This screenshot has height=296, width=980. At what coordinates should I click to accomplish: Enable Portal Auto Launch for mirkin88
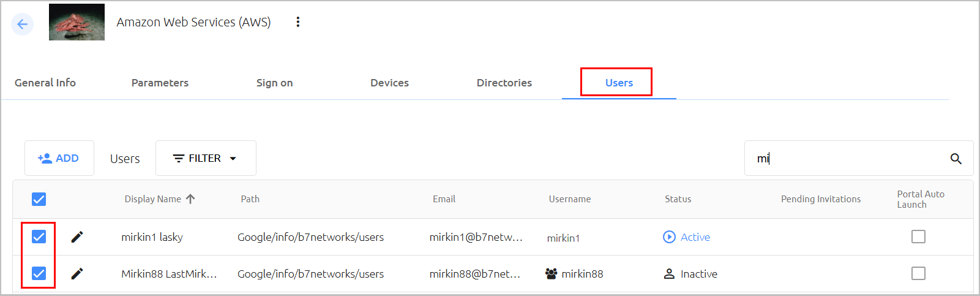(918, 273)
